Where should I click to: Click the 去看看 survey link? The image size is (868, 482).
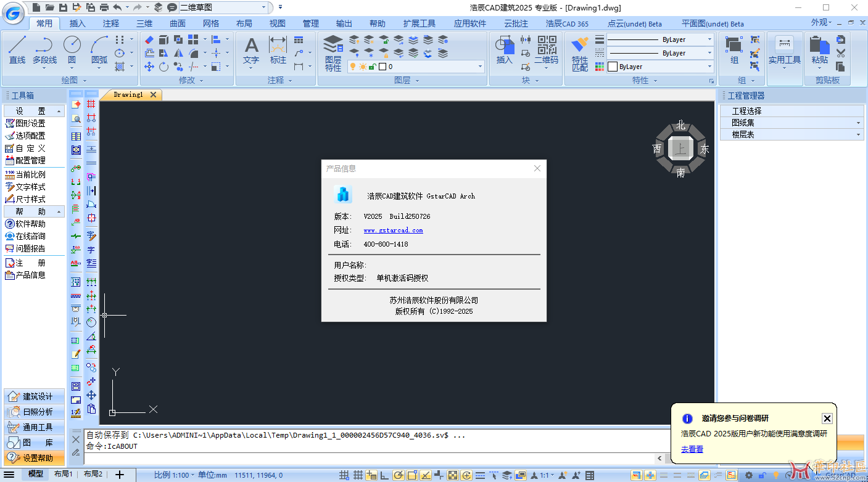pyautogui.click(x=692, y=449)
